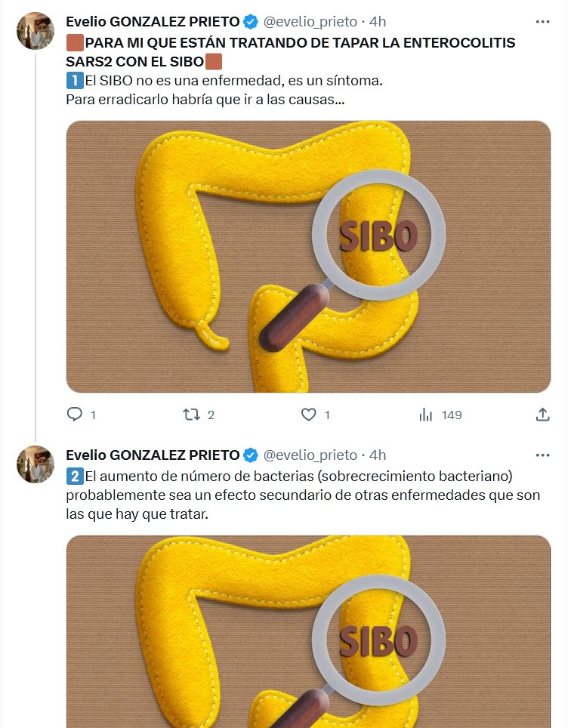This screenshot has width=574, height=728.
Task: Click the profile avatar on the first tweet
Action: [x=35, y=32]
